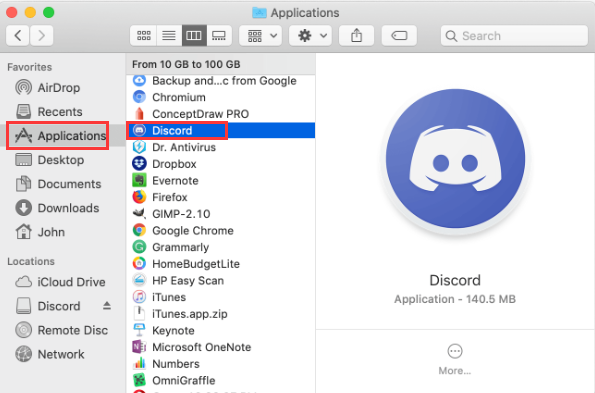The image size is (595, 393).
Task: Select OmniGraffle in the app list
Action: coord(220,381)
